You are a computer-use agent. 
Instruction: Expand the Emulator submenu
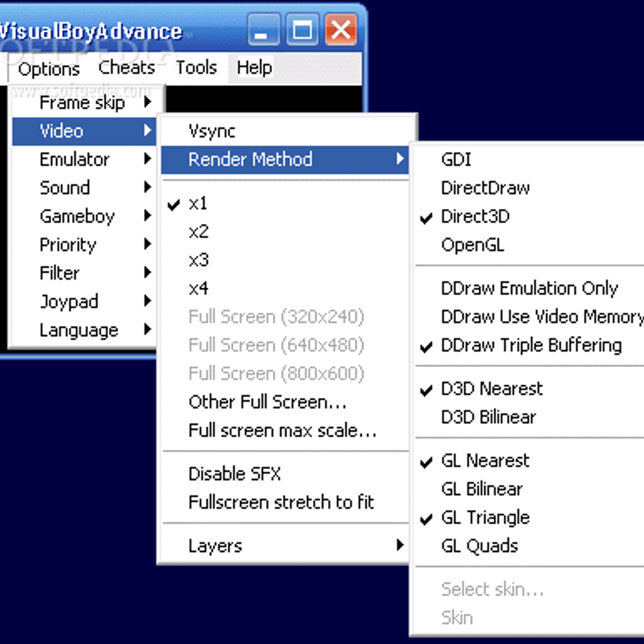coord(84,159)
